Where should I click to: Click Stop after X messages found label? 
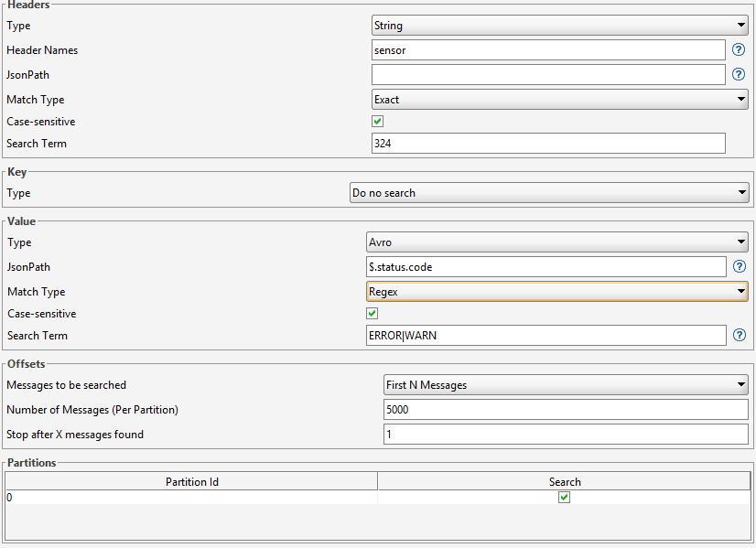(x=75, y=435)
